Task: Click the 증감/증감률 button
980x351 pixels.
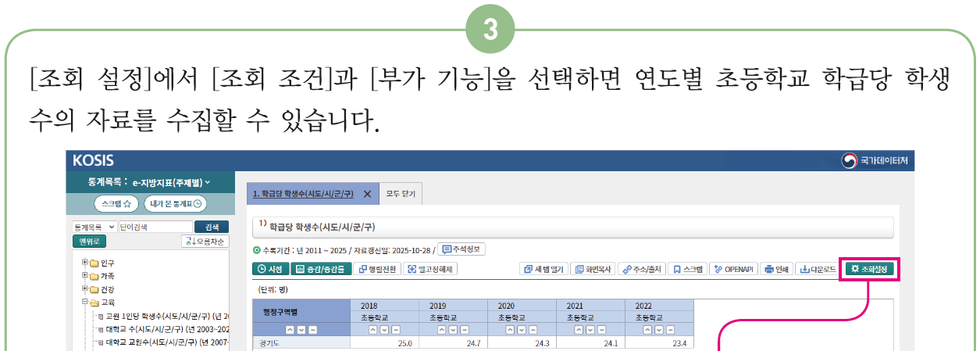Action: pos(321,269)
